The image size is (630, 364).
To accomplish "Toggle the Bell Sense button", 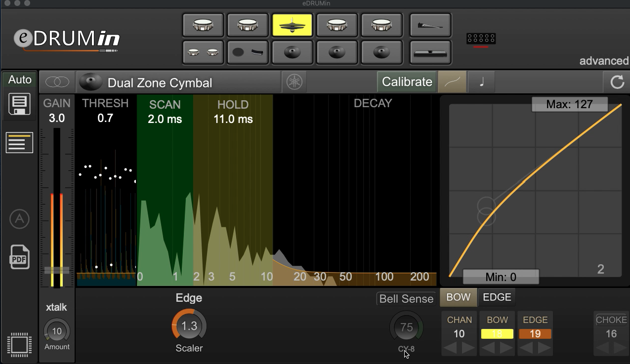I will coord(406,299).
